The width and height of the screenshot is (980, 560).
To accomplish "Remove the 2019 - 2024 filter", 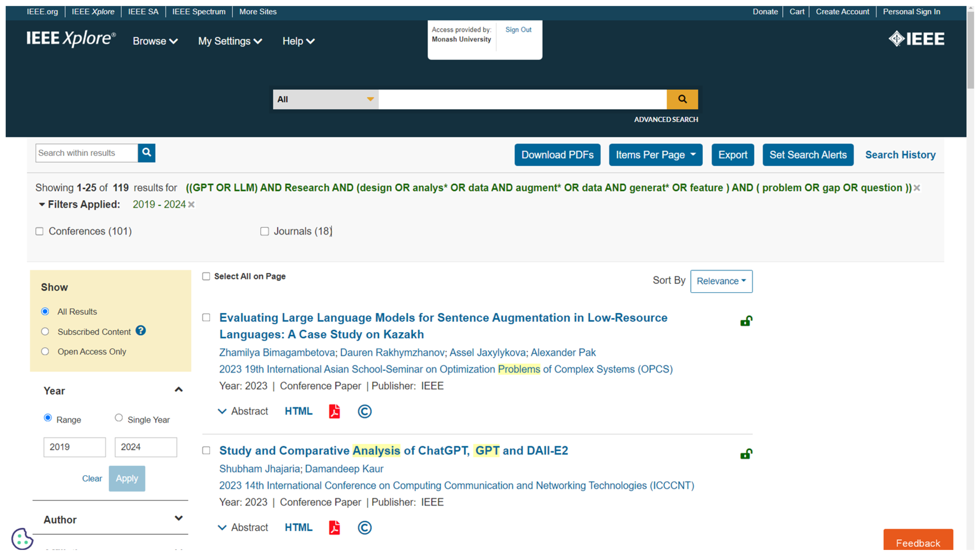I will coord(191,205).
